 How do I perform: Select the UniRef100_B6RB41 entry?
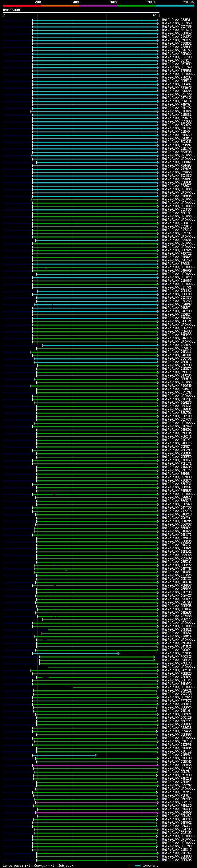177,162
